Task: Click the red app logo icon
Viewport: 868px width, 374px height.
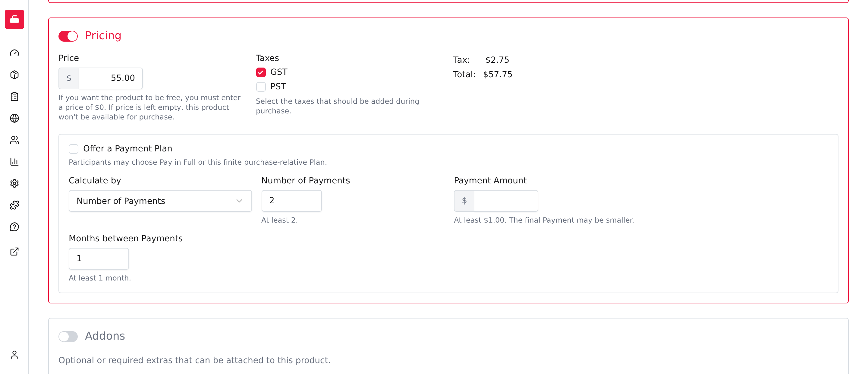Action: [x=14, y=19]
